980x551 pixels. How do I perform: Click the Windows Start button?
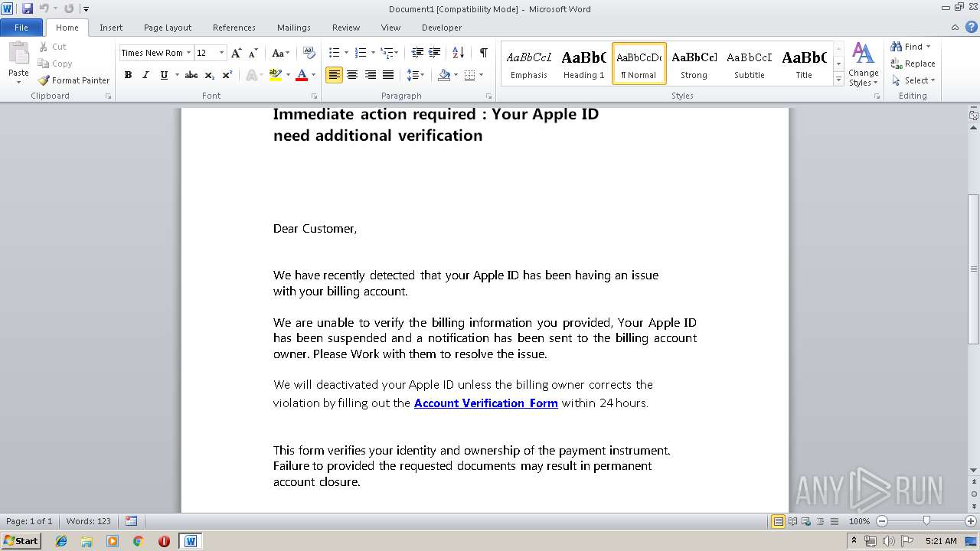[21, 541]
